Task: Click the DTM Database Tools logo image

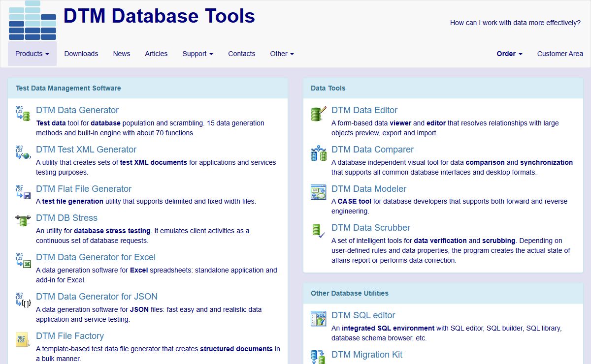Action: pyautogui.click(x=33, y=20)
